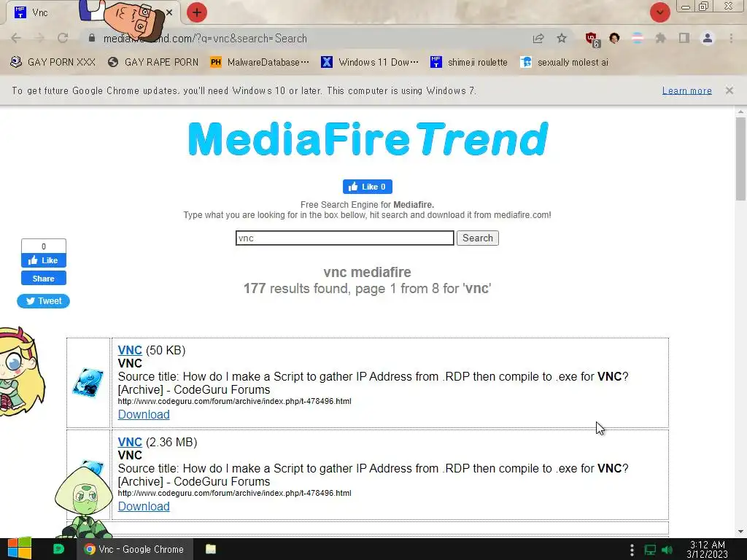
Task: Click the sidebar Facebook Like button
Action: [x=43, y=260]
